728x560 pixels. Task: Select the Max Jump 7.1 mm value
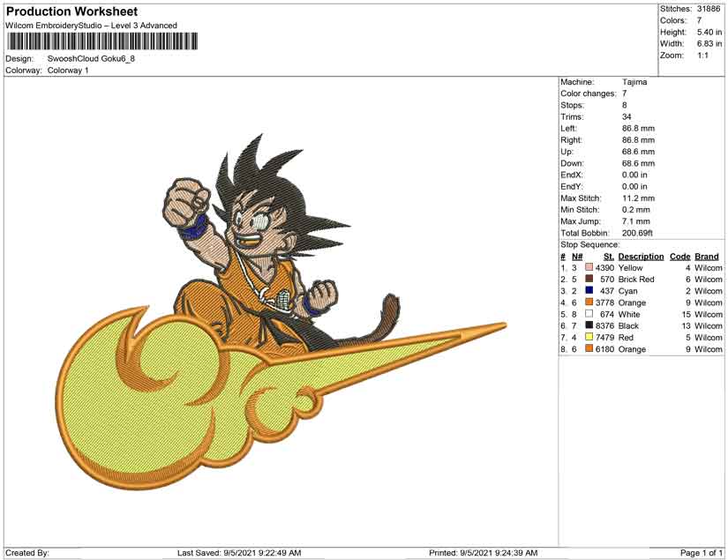636,221
